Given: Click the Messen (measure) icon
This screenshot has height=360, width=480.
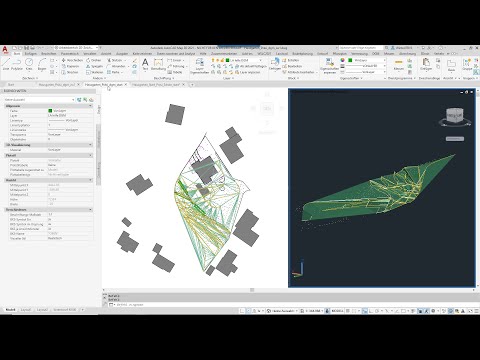Looking at the screenshot, I should (399, 64).
